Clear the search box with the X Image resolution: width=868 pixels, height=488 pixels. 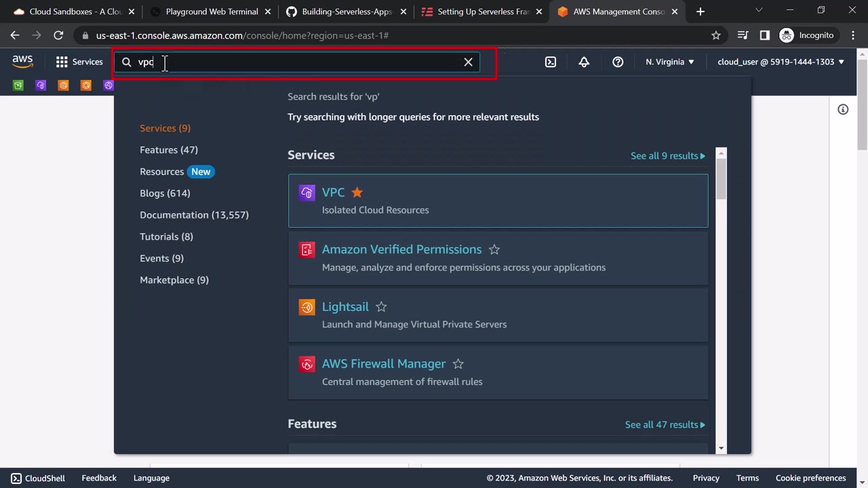(x=468, y=62)
